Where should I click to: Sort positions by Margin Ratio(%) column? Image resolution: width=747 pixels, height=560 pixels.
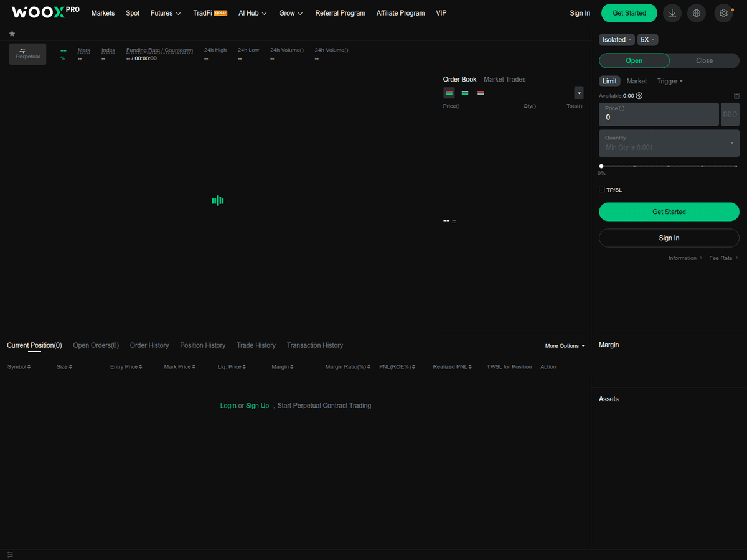[x=349, y=367]
